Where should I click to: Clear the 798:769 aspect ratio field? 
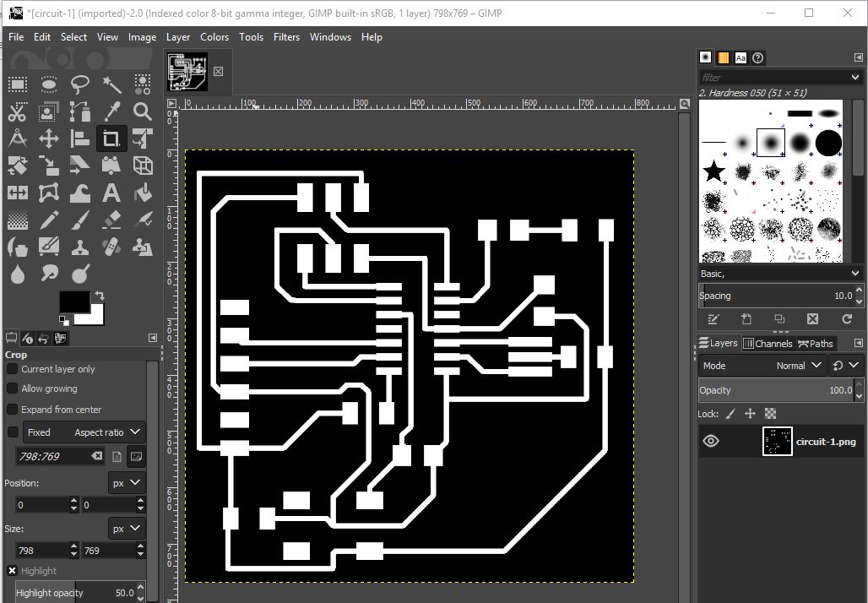click(97, 456)
